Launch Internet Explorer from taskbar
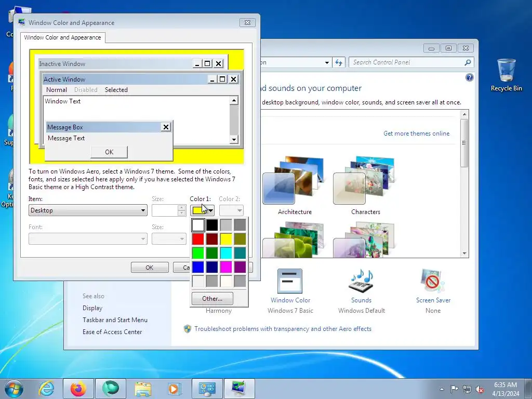This screenshot has width=532, height=399. (46, 389)
